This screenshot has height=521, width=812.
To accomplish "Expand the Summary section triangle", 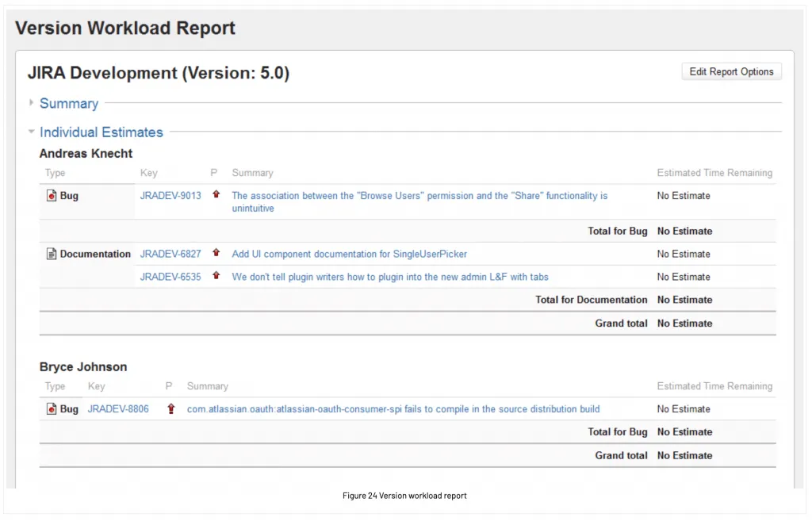I will [x=31, y=102].
